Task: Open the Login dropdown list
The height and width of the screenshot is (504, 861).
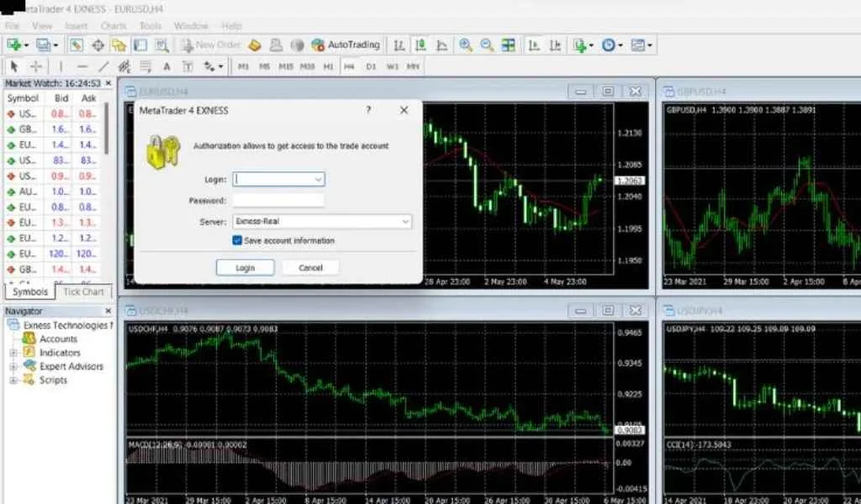Action: click(318, 179)
